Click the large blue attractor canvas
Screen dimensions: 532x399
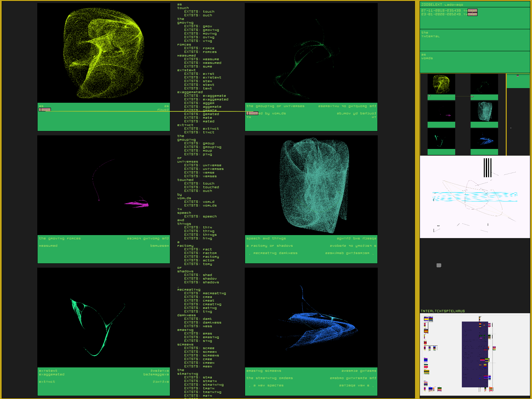click(311, 318)
